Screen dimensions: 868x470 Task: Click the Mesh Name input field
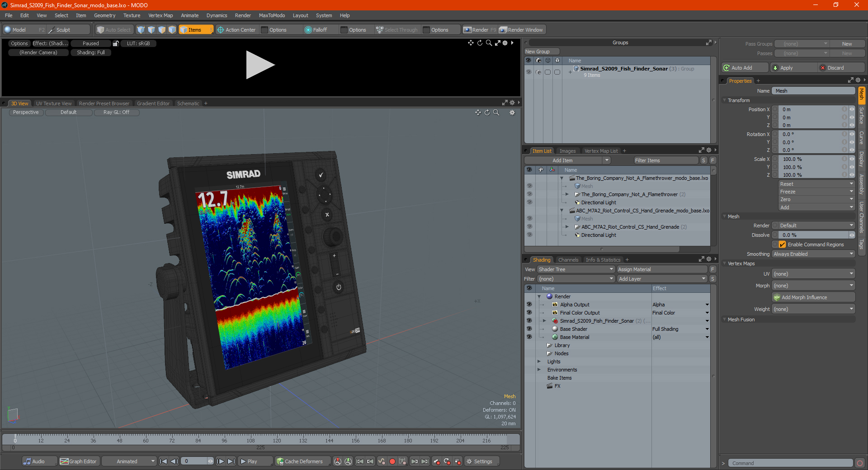pyautogui.click(x=813, y=91)
